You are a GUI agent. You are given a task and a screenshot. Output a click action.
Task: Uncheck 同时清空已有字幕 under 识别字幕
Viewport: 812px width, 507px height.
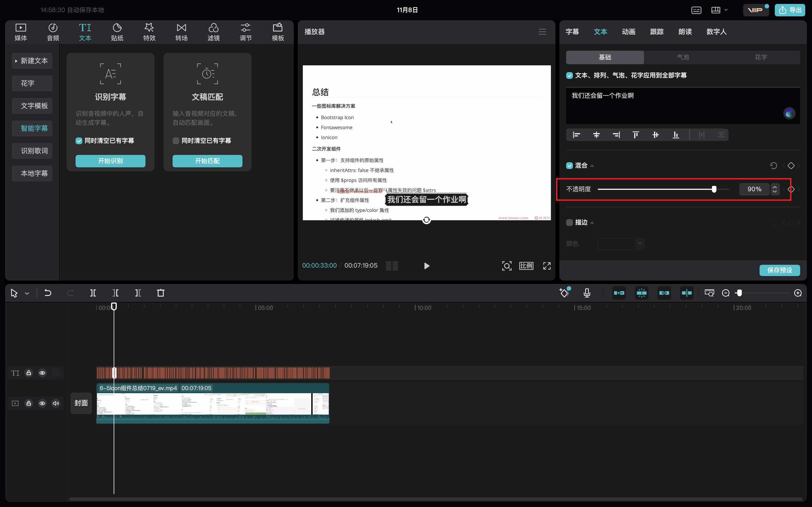(79, 141)
